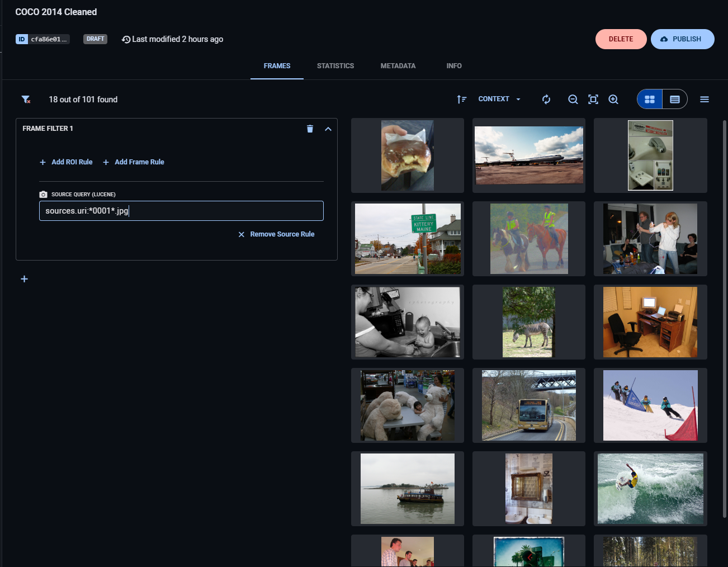Image resolution: width=728 pixels, height=567 pixels.
Task: Switch to the STATISTICS tab
Action: pyautogui.click(x=335, y=66)
